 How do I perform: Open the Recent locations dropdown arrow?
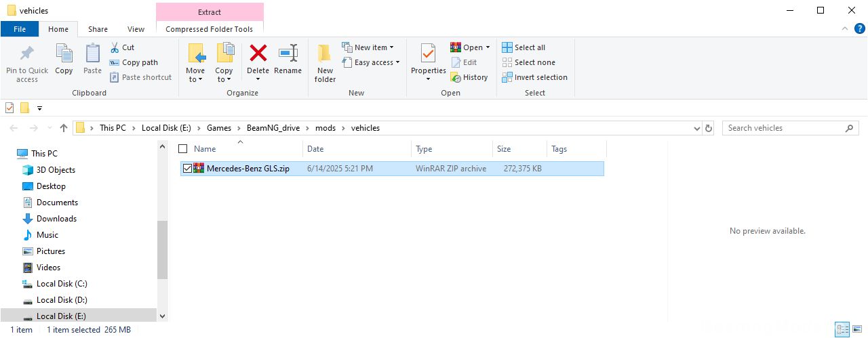(49, 128)
